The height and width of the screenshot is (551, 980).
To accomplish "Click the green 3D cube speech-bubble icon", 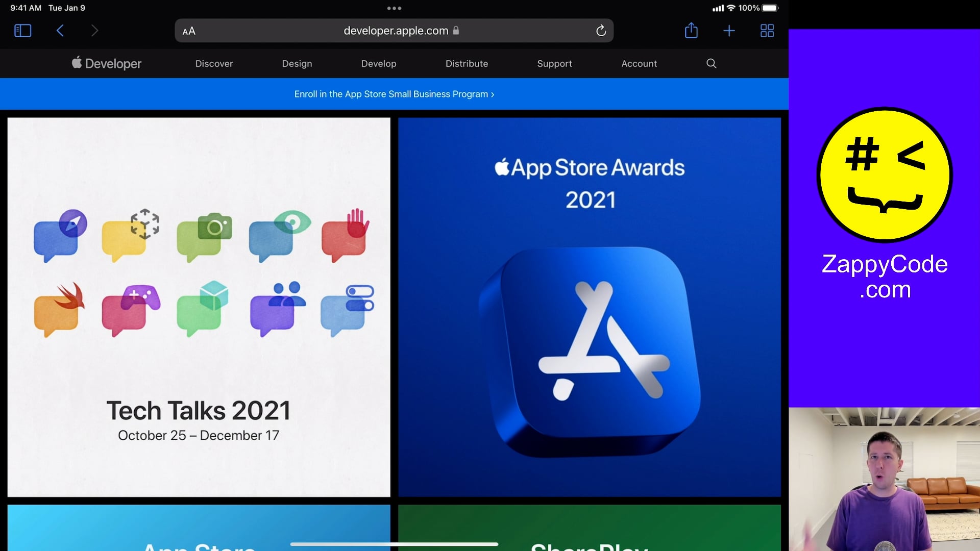I will [203, 309].
